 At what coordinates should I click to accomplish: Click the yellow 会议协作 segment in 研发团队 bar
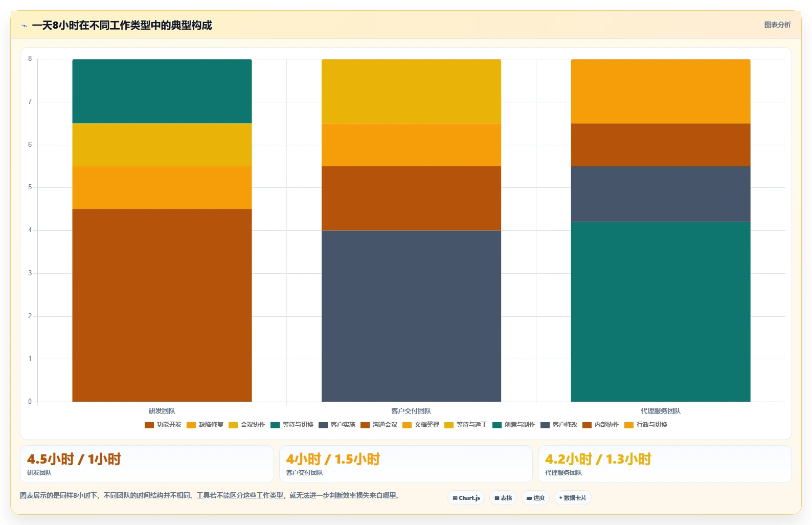[x=162, y=145]
